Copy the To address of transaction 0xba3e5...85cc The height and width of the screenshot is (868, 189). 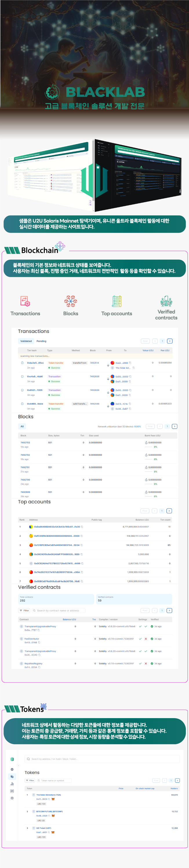click(x=134, y=368)
